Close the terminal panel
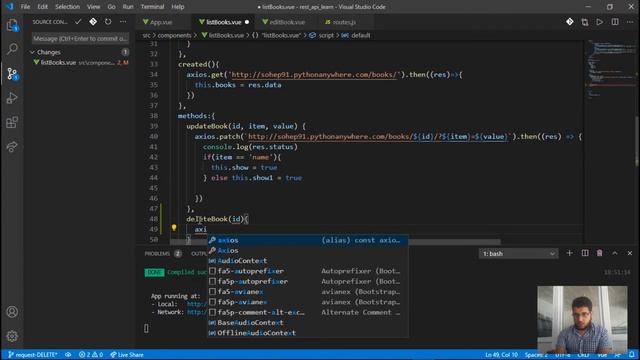 630,253
